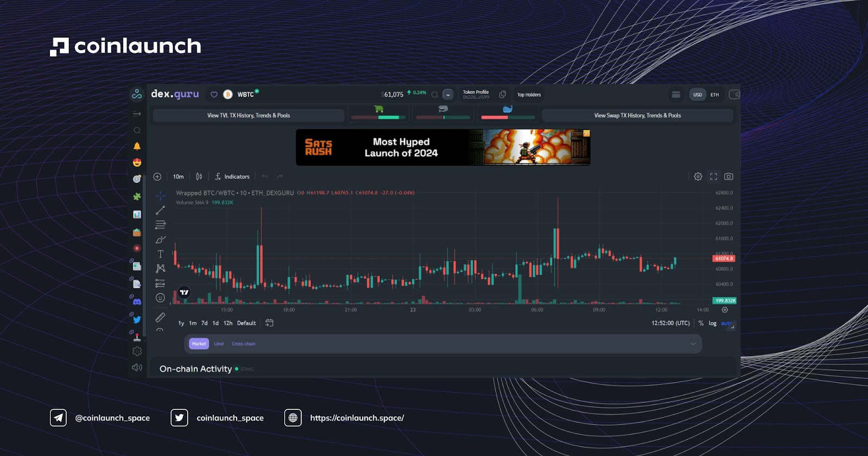Change the candlestick chart style
The height and width of the screenshot is (456, 868).
point(199,176)
